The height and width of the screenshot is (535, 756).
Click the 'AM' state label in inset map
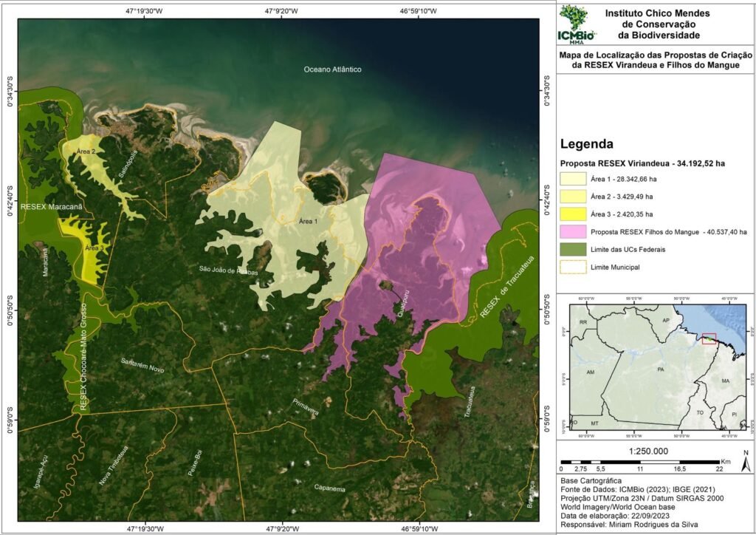pyautogui.click(x=591, y=372)
